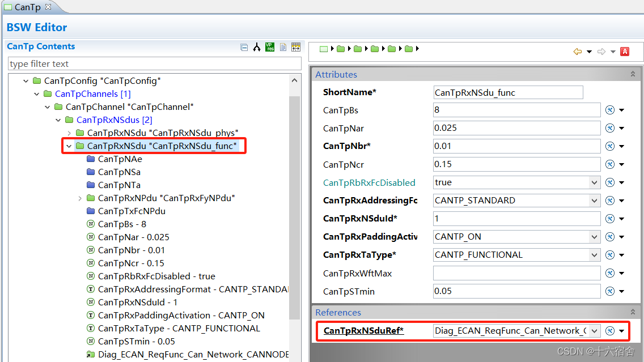The height and width of the screenshot is (362, 644).
Task: Open the options arrow beside CanTpBs
Action: pyautogui.click(x=622, y=110)
